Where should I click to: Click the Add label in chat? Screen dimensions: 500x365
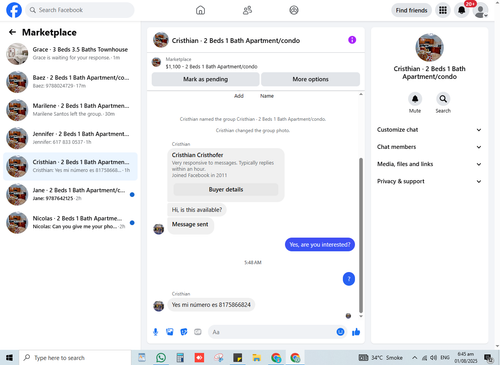(x=239, y=96)
